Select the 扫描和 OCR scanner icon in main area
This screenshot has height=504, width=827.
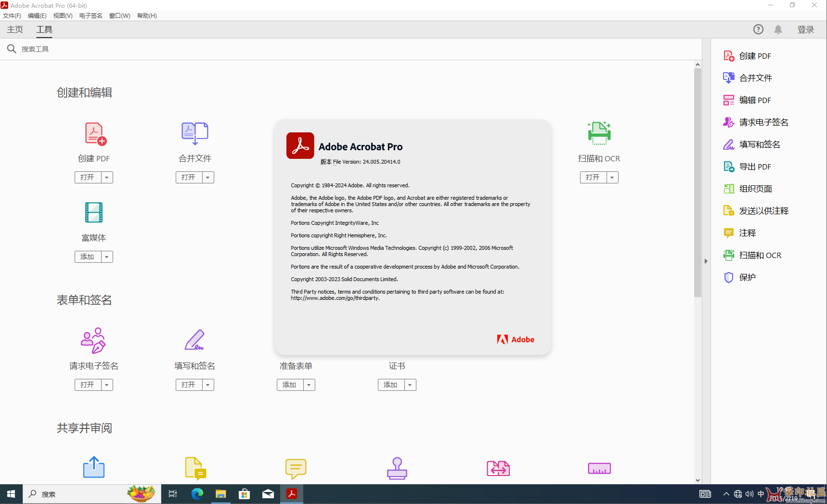(599, 133)
